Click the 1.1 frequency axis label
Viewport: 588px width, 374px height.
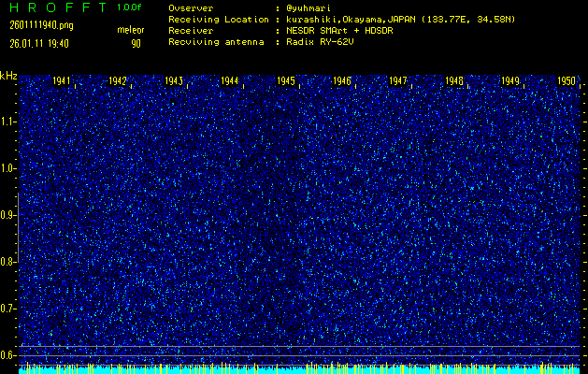(x=8, y=122)
